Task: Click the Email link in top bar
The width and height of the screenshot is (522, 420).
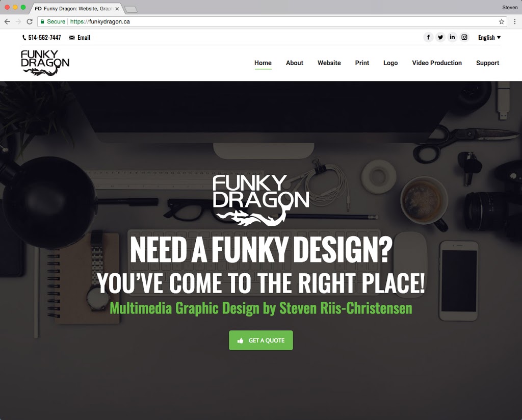Action: tap(84, 38)
